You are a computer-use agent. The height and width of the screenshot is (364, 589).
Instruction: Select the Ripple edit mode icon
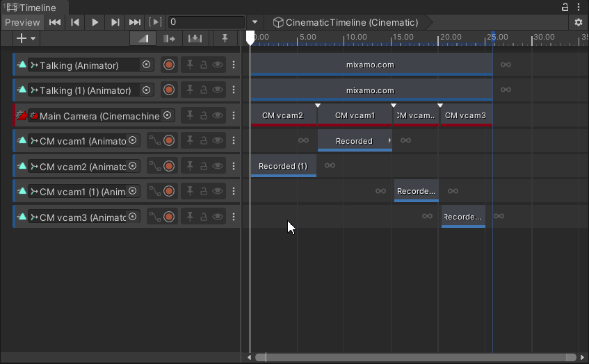[x=168, y=38]
